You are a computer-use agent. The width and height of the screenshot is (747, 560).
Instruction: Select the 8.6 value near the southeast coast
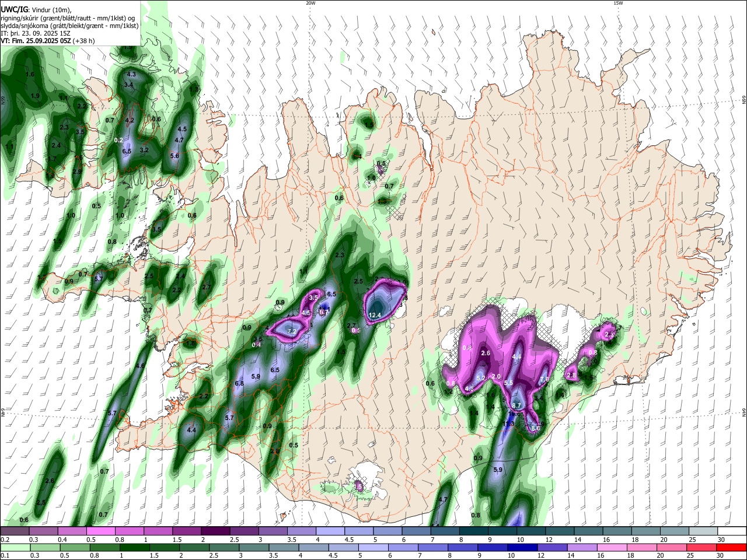pos(536,429)
